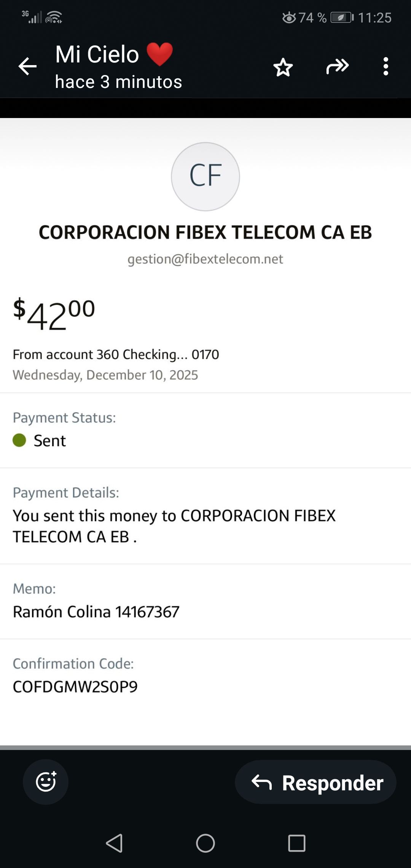The height and width of the screenshot is (868, 411).
Task: Tap the CF avatar circle
Action: tap(205, 177)
